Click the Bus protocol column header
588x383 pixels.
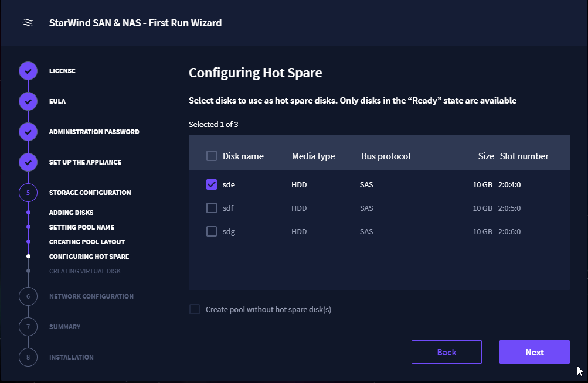click(386, 156)
